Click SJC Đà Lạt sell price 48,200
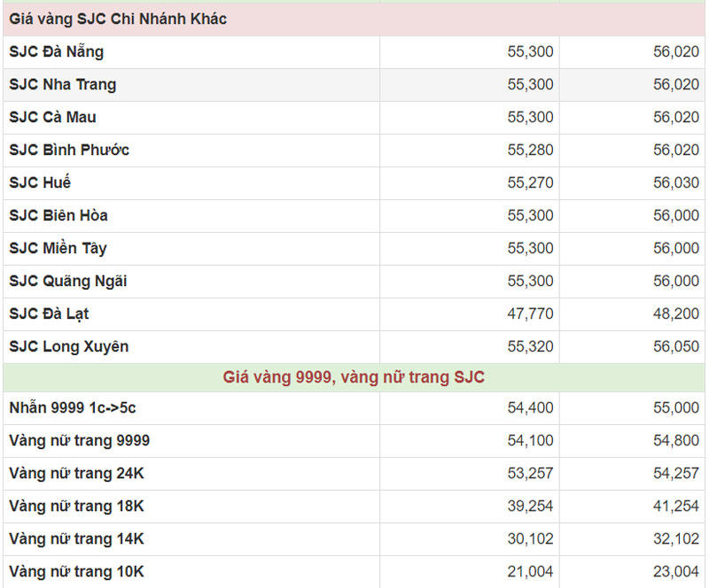This screenshot has height=588, width=709. [x=676, y=313]
